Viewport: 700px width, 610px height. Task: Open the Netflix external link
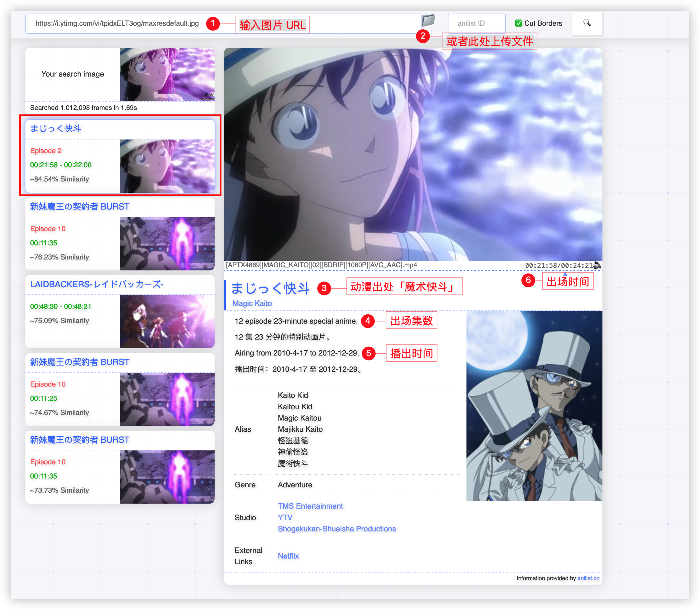pos(288,556)
